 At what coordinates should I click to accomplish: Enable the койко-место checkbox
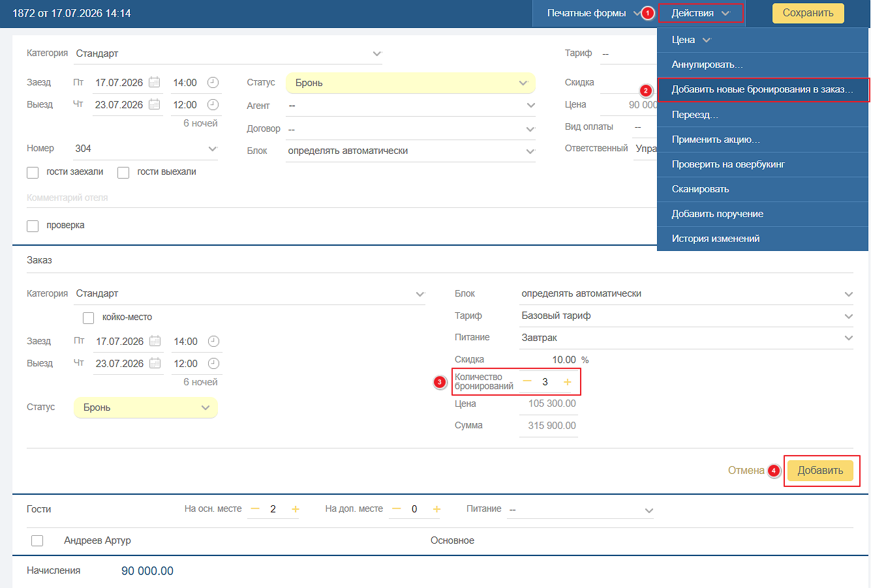89,318
